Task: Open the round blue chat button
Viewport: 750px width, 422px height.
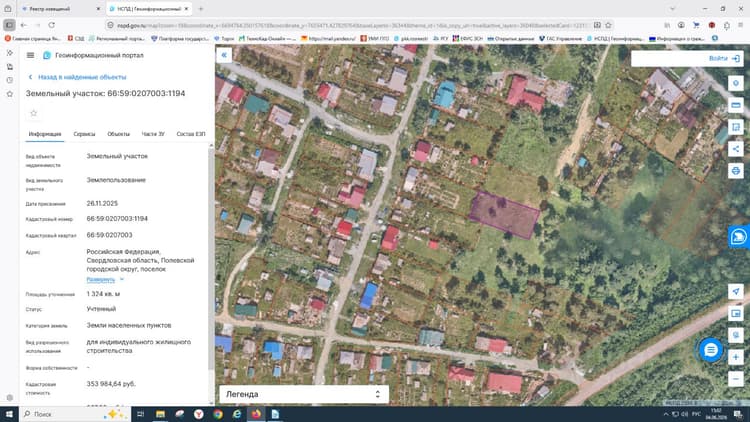Action: pyautogui.click(x=711, y=350)
